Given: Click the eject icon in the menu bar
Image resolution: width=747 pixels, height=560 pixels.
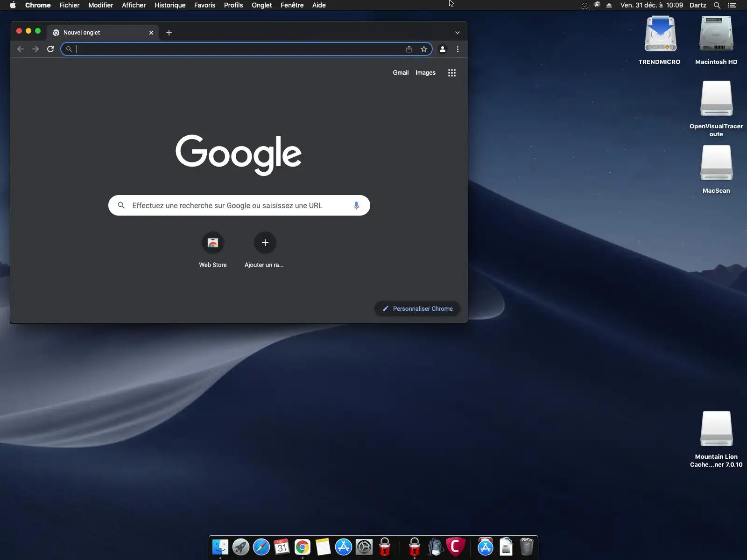Looking at the screenshot, I should point(609,5).
